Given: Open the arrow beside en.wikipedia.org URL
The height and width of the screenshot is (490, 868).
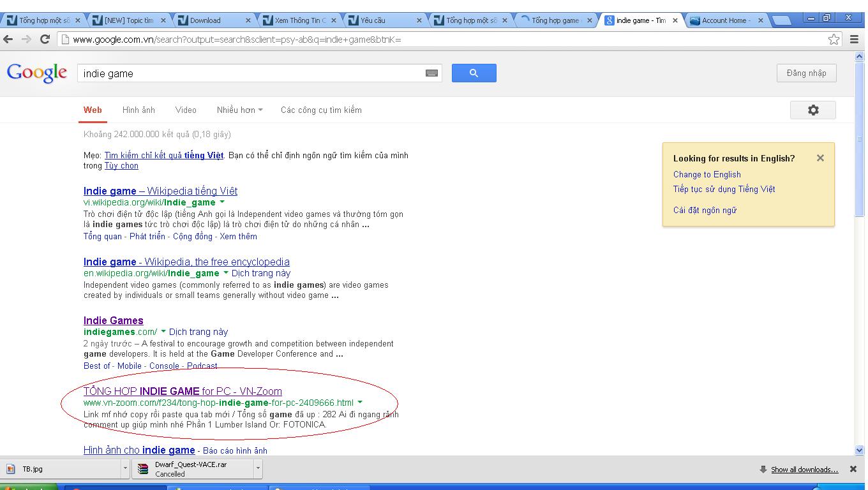Looking at the screenshot, I should pos(225,273).
